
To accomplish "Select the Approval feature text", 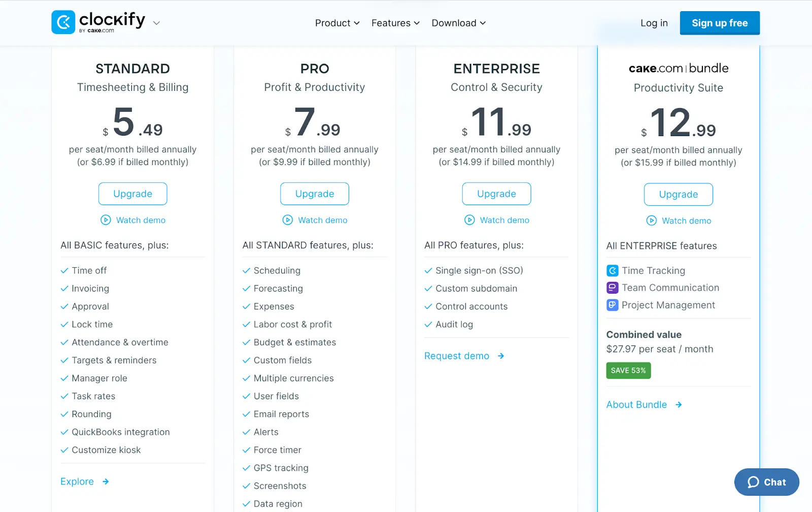I will 90,307.
